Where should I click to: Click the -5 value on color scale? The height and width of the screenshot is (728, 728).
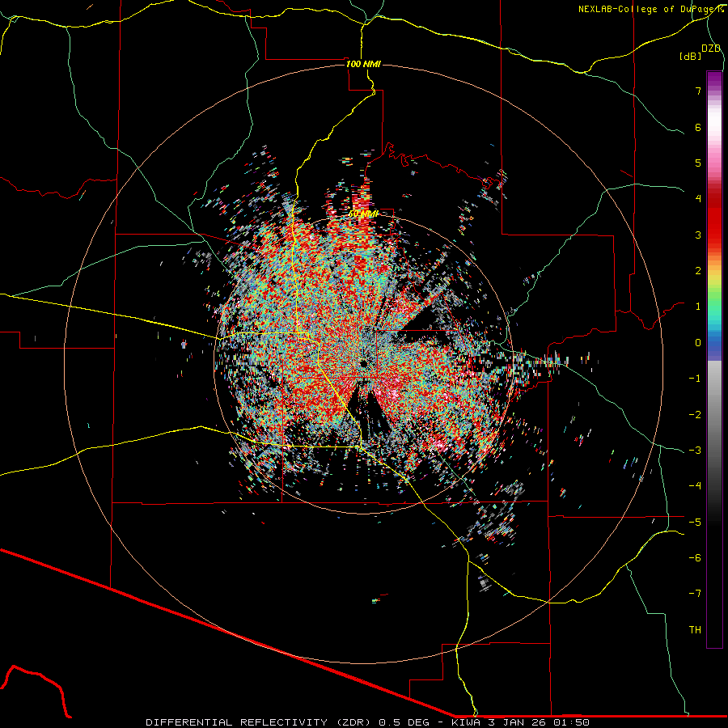pyautogui.click(x=695, y=523)
